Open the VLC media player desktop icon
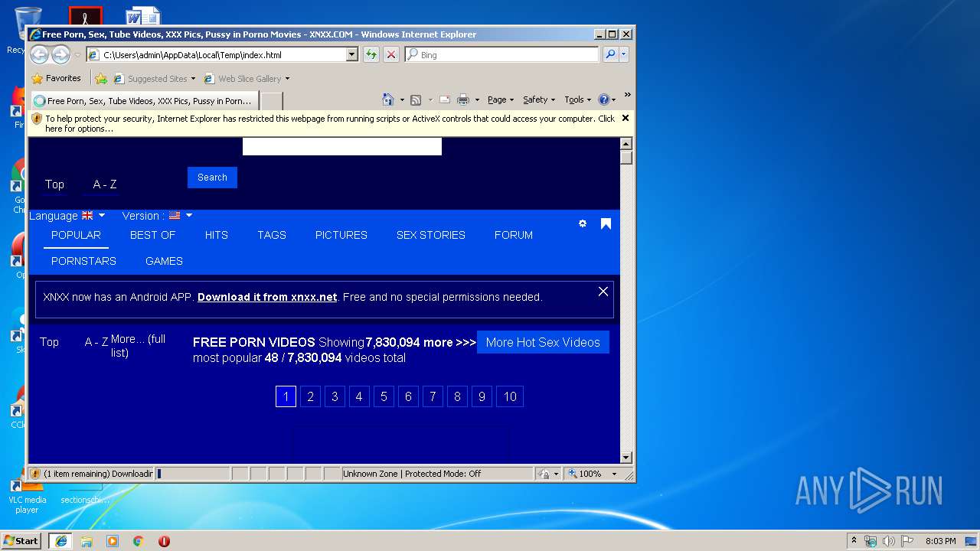 [27, 495]
